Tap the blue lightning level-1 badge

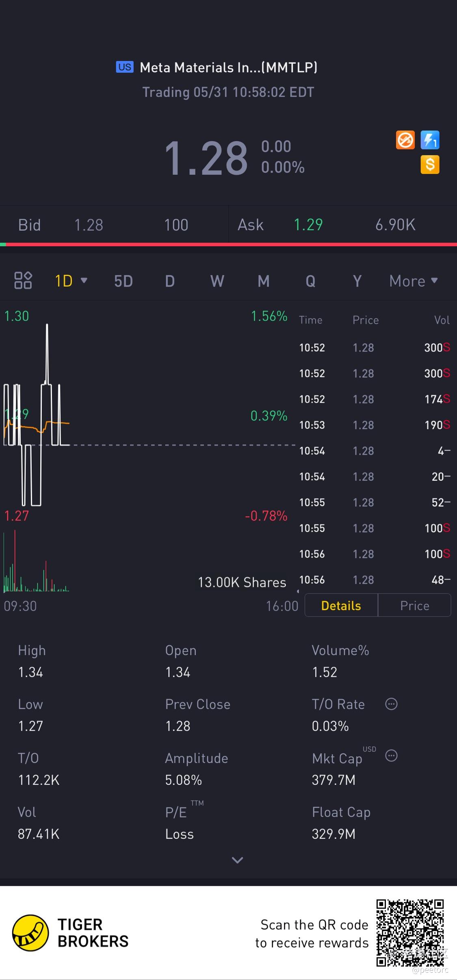click(x=430, y=140)
